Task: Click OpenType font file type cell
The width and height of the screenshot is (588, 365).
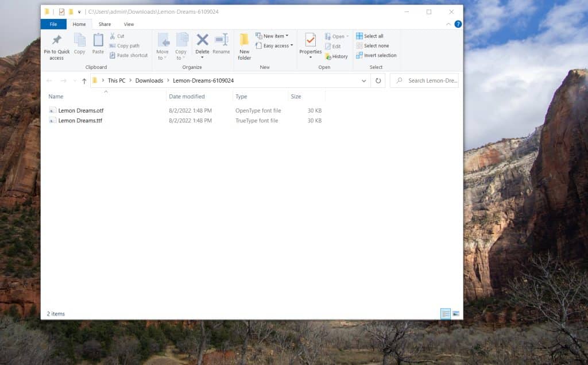Action: click(258, 110)
